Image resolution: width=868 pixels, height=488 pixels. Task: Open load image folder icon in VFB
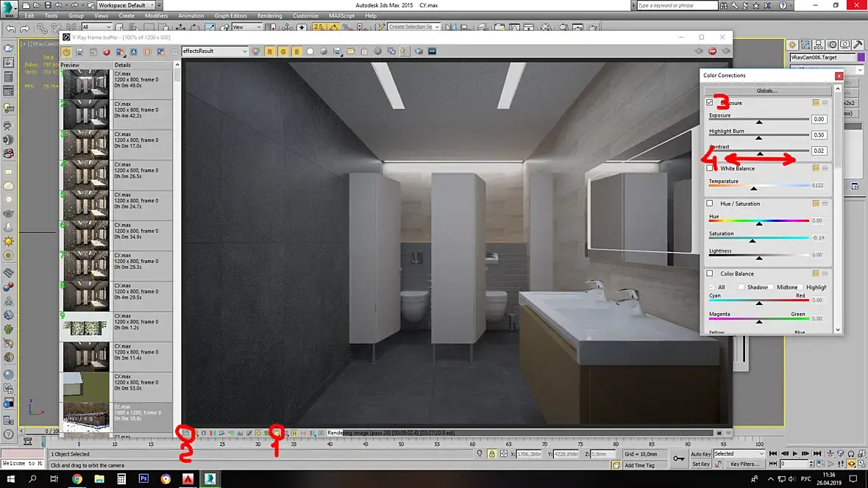[350, 51]
